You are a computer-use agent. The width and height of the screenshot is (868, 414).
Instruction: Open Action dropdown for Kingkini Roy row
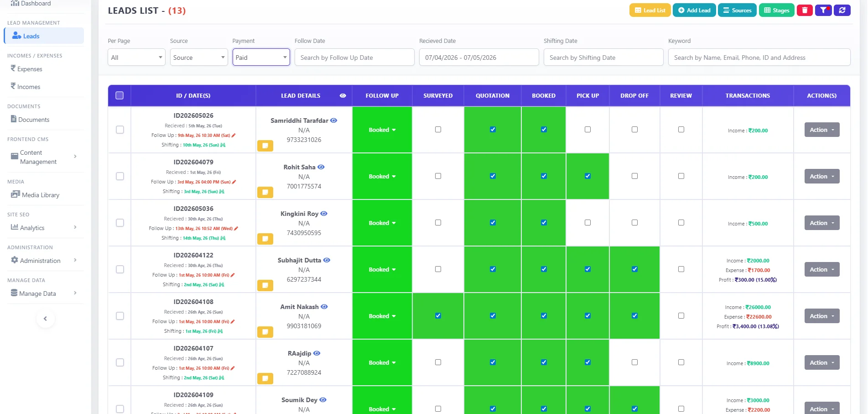click(821, 223)
